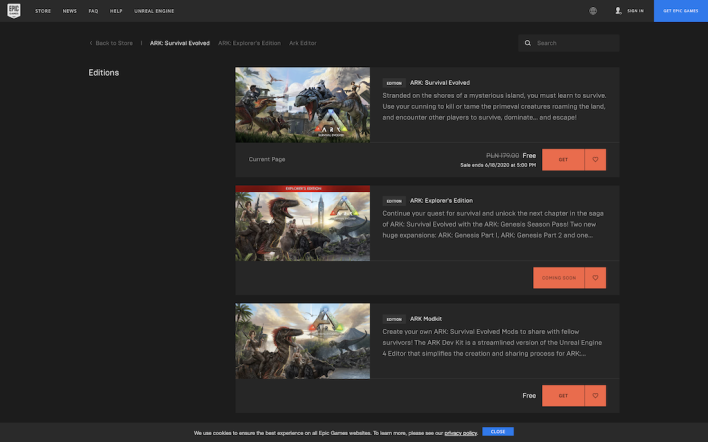This screenshot has height=442, width=708.
Task: Click the strikethrough PLN 179.00 price
Action: pyautogui.click(x=503, y=155)
